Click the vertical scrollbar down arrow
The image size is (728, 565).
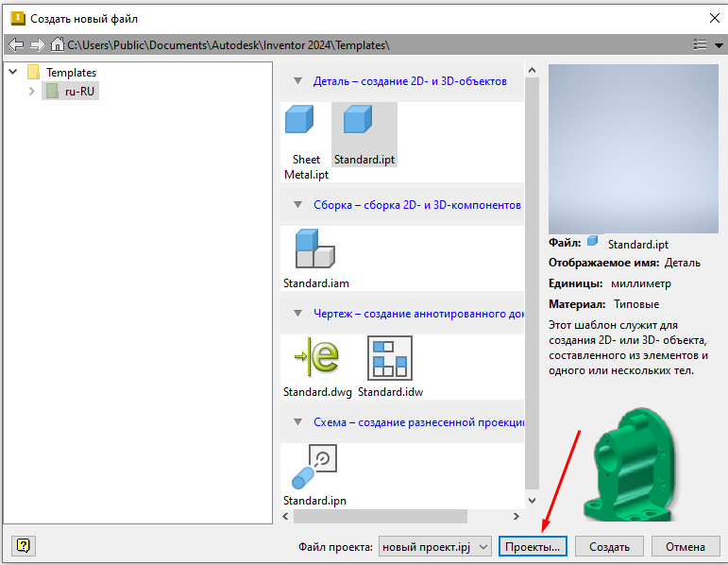pos(532,501)
